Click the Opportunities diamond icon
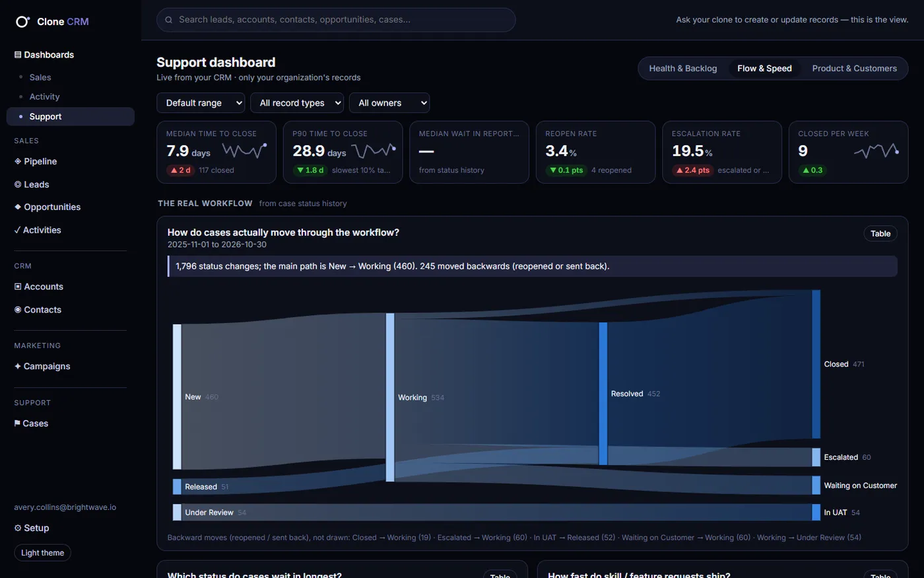Screen dimensions: 924x578 tap(18, 207)
